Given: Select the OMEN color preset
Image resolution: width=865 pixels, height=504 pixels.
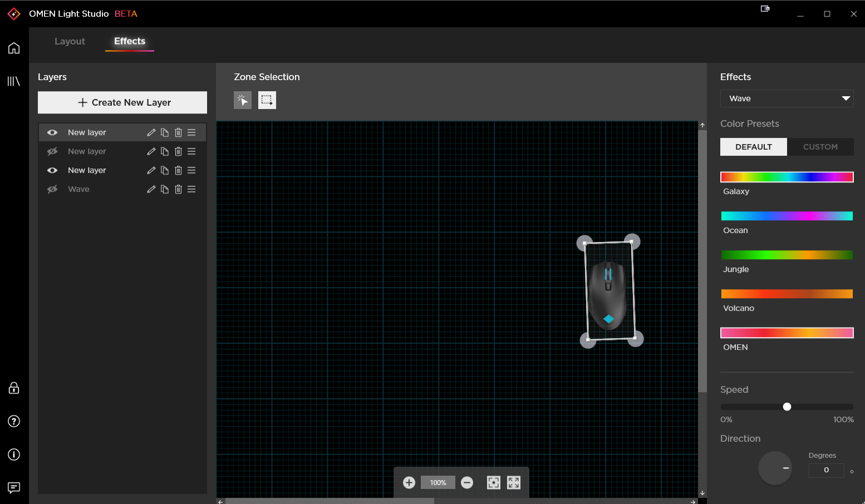Looking at the screenshot, I should (x=787, y=333).
